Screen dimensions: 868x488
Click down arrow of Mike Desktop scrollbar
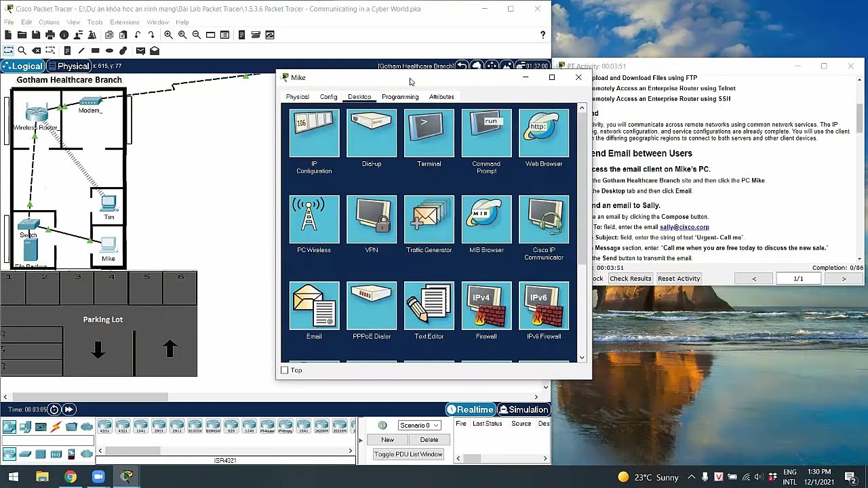[x=582, y=357]
